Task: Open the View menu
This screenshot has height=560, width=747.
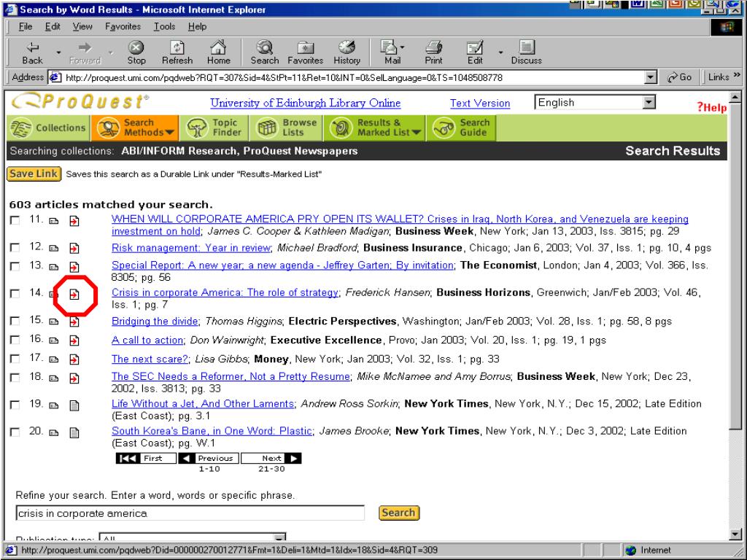Action: click(82, 27)
